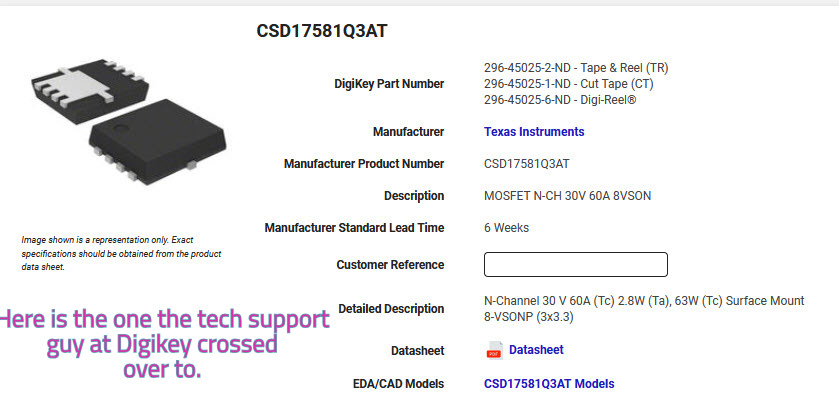
Task: Click the Tape & Reel part number
Action: pyautogui.click(x=576, y=68)
